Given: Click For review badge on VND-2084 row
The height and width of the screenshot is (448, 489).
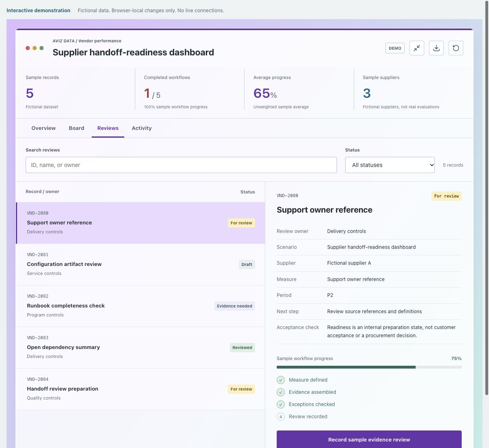Looking at the screenshot, I should coord(241,389).
